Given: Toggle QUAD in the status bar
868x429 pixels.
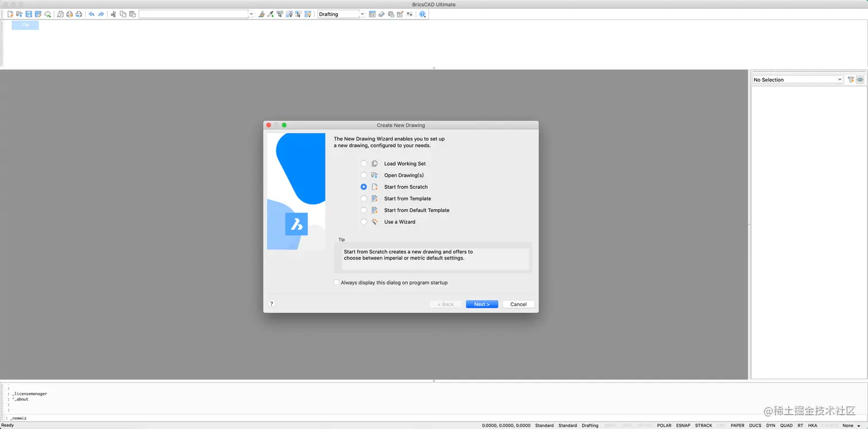Looking at the screenshot, I should (x=786, y=426).
